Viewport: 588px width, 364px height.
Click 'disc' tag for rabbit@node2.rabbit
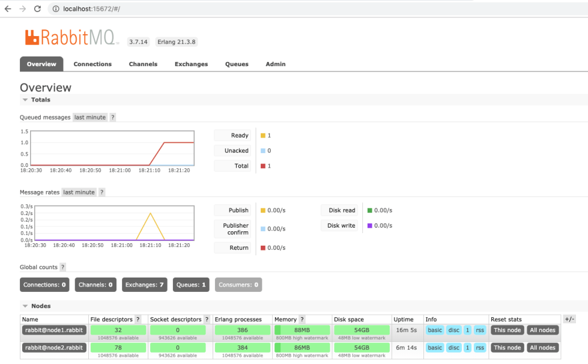tap(453, 348)
